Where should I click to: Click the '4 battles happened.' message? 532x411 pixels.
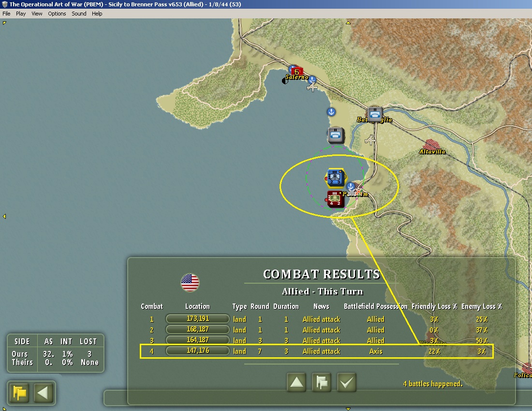433,384
